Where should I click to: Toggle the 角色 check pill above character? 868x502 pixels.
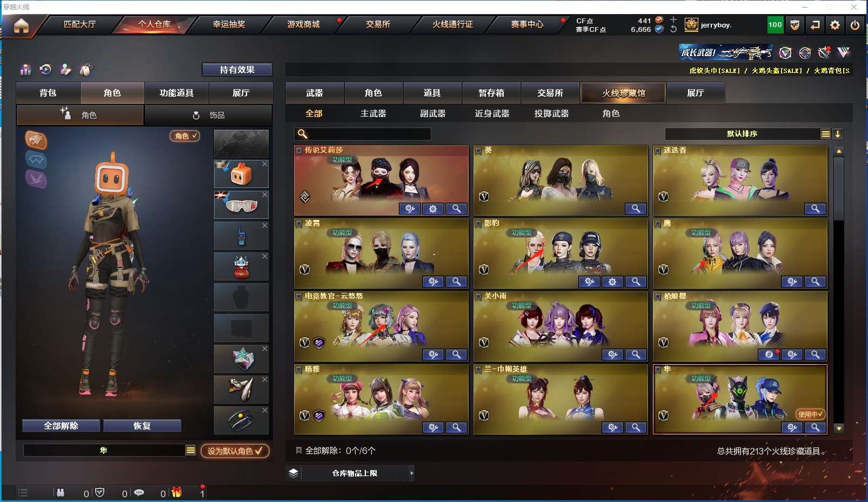tap(185, 136)
